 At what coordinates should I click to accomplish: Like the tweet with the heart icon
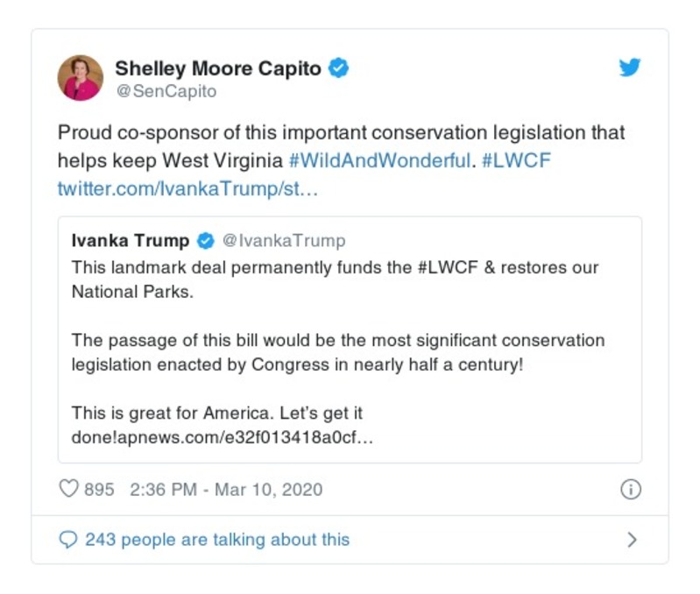(68, 489)
